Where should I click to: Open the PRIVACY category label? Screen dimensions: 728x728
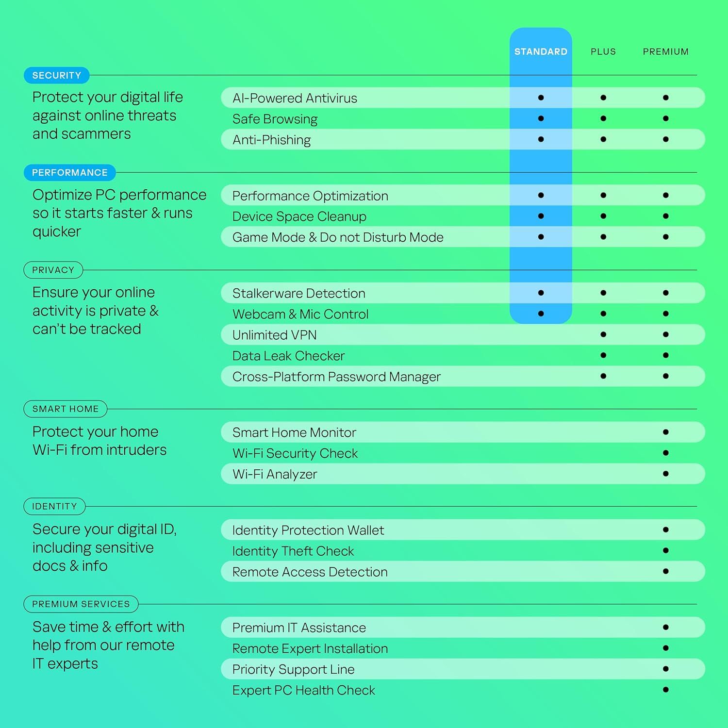53,270
